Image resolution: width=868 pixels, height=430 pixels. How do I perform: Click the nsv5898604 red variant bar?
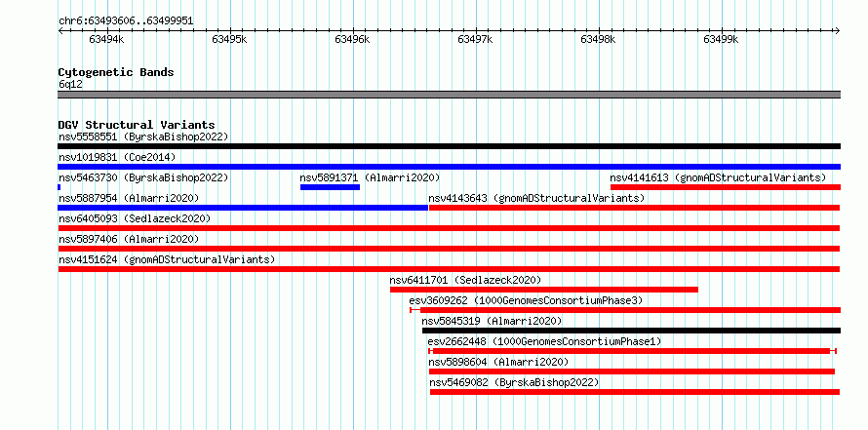[632, 371]
